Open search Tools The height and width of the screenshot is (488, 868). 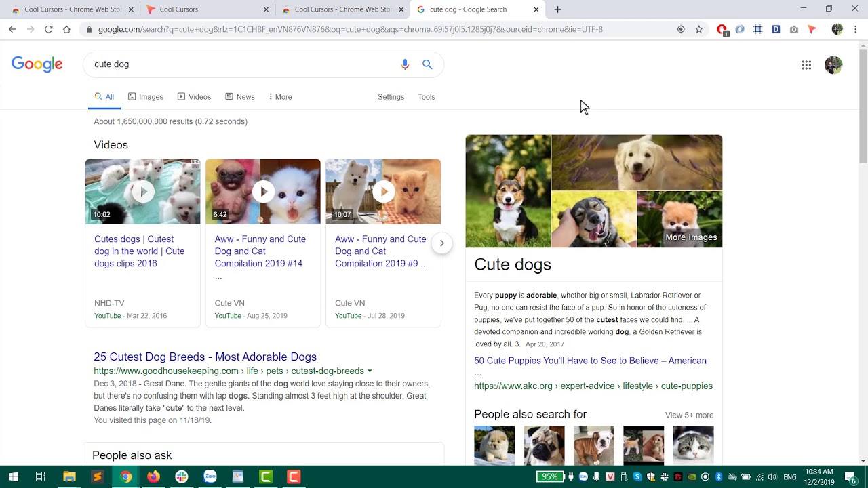coord(427,97)
